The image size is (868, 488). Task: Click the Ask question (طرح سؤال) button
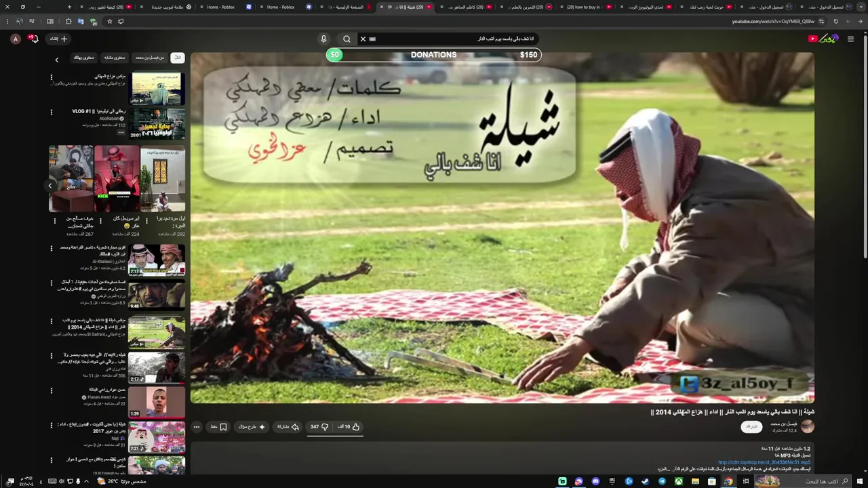[252, 427]
